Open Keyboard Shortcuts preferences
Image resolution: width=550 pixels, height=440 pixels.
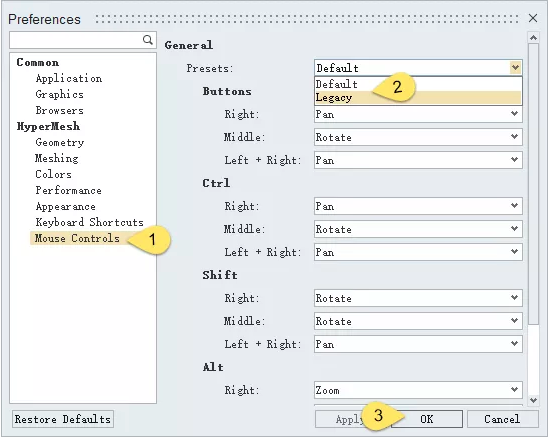89,222
